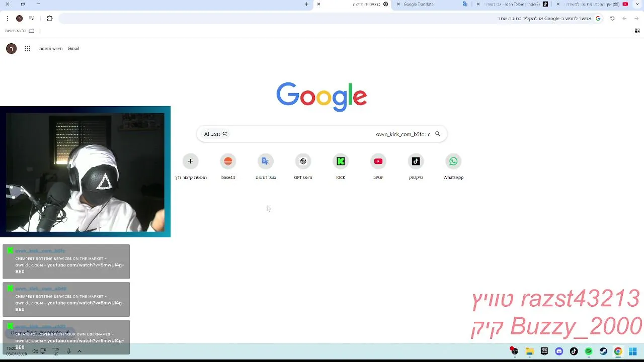Screen dimensions: 644x362
Task: Open TikTok from the taskbar
Action: point(574,351)
